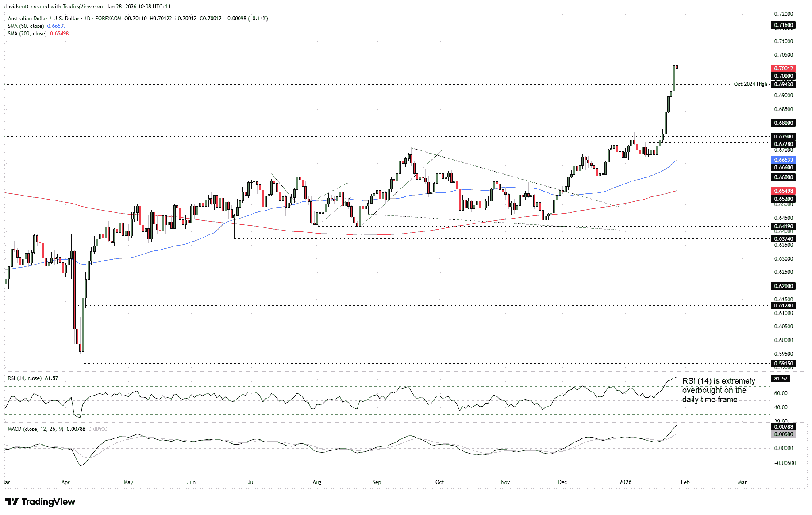Screen dimensions: 812x515
Task: Click the 0.59150 price level label
Action: [x=783, y=364]
